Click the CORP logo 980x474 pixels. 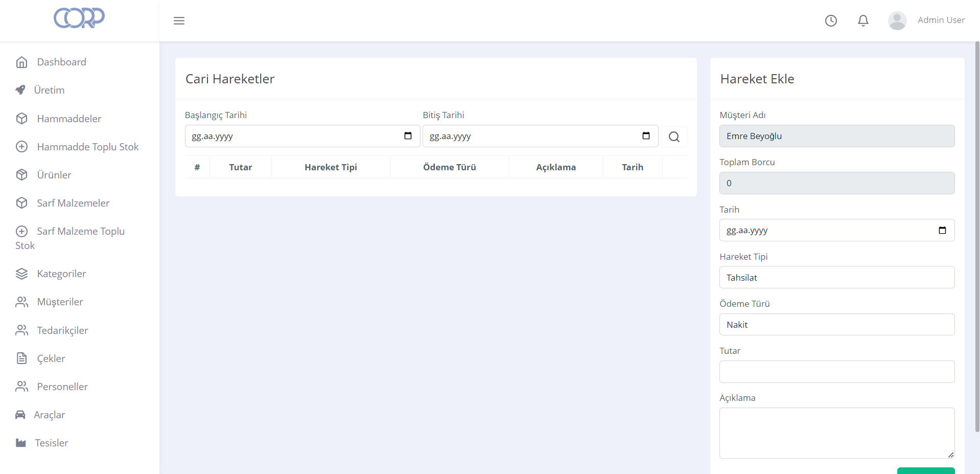[79, 18]
